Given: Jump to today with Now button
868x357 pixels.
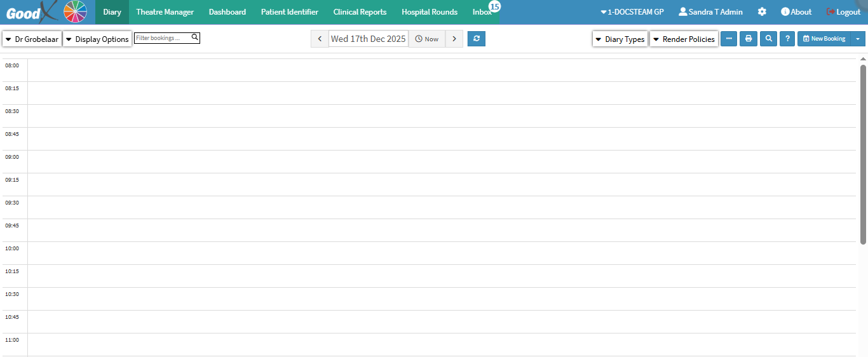Looking at the screenshot, I should coord(427,39).
